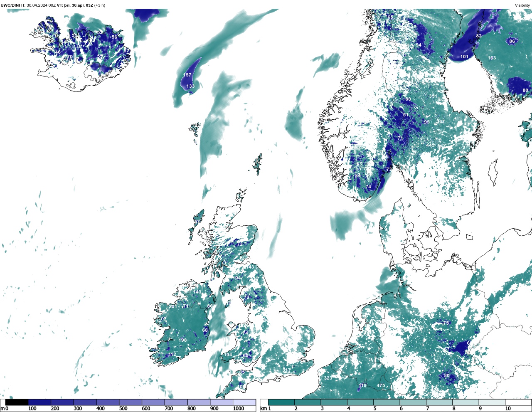Screen dimensions: 532x412
Task: Select the black 0–100 m legend swatch
Action: [17, 402]
